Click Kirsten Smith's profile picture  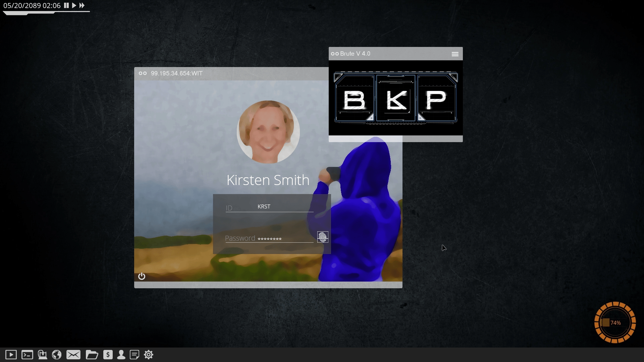point(268,132)
